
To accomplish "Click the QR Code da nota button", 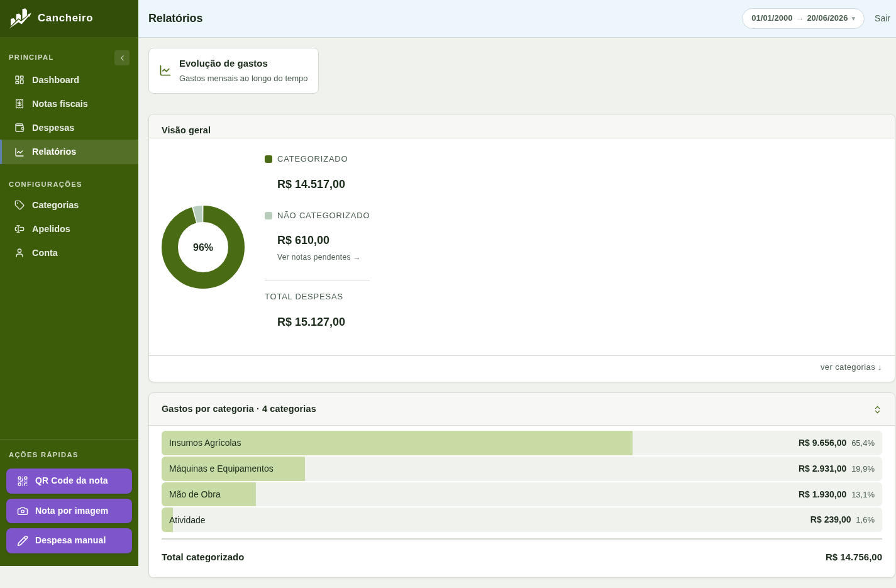I will coord(69,481).
